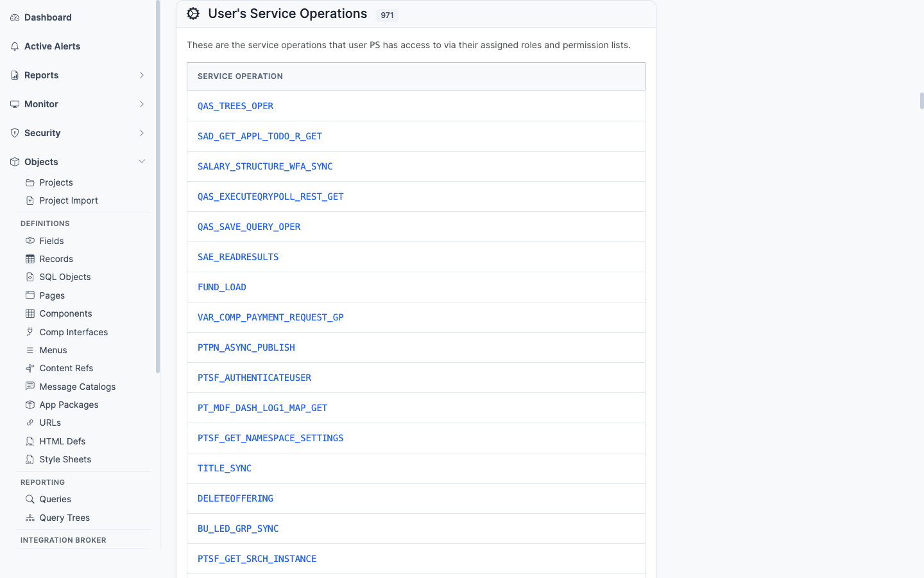
Task: Click the Style Sheets file icon
Action: click(x=30, y=459)
